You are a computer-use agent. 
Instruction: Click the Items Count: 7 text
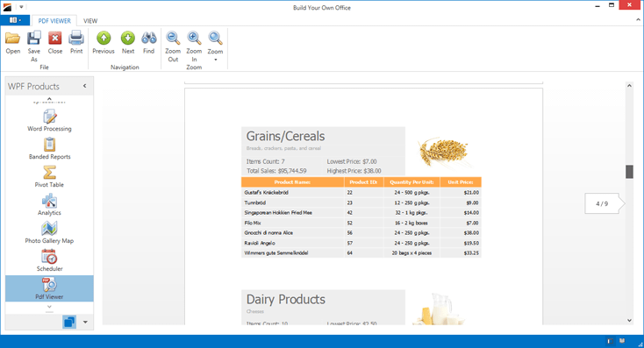(265, 161)
